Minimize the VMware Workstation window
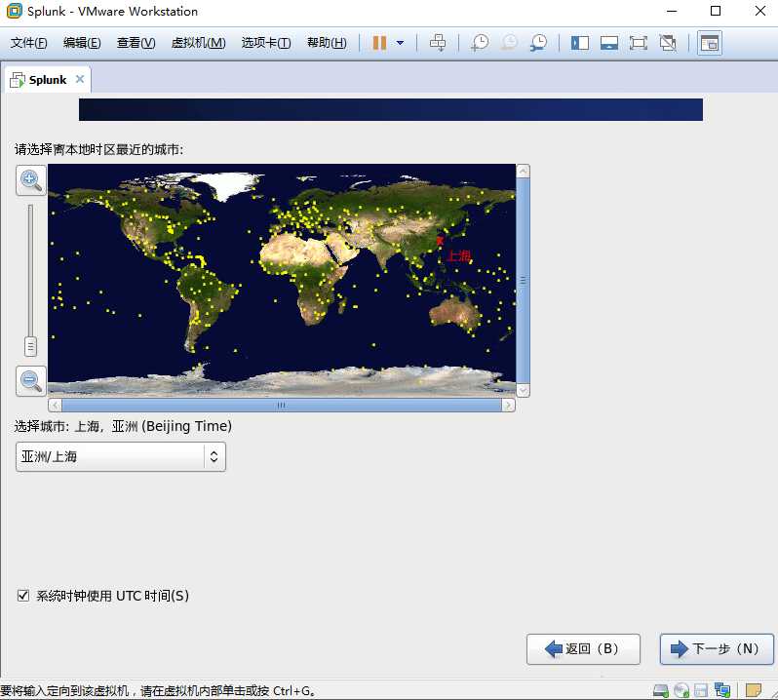The height and width of the screenshot is (700, 778). [672, 11]
